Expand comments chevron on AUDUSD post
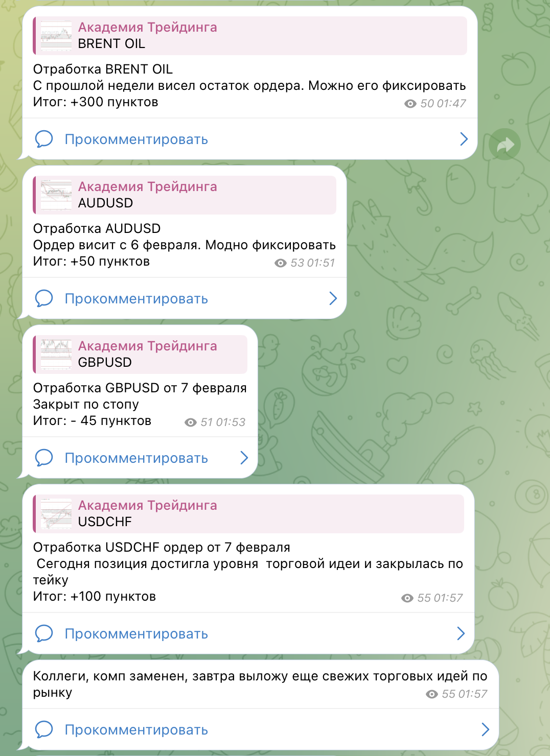 click(333, 298)
